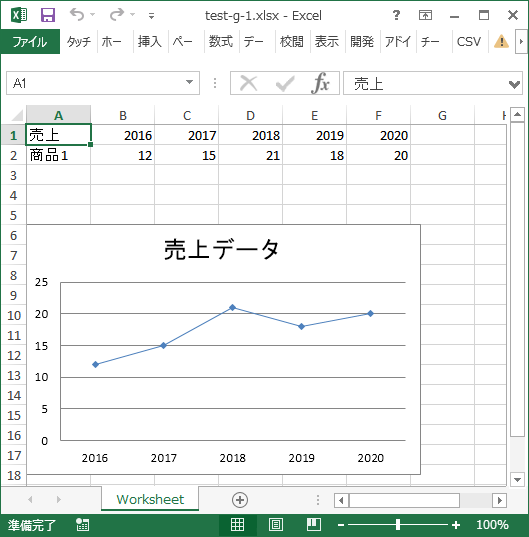Select cell A2 containing 商品1
Viewport: 529px width, 537px height.
pos(59,155)
